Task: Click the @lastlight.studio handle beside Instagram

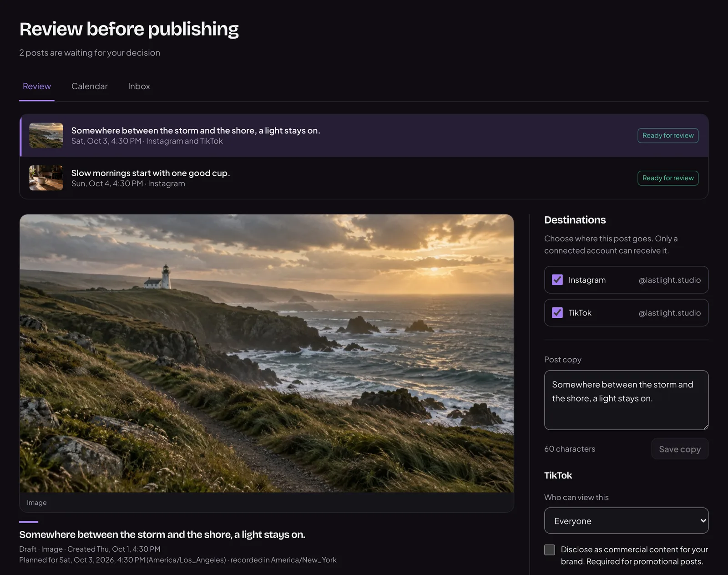Action: [669, 280]
